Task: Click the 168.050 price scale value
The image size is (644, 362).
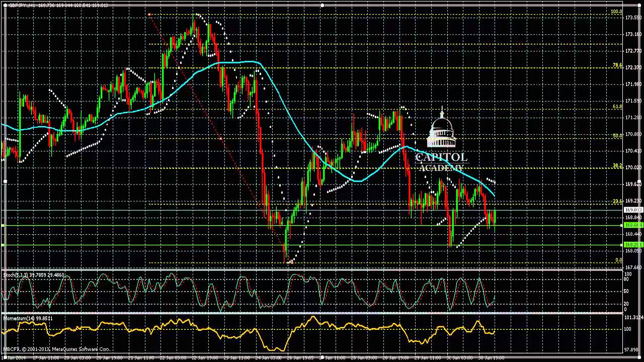Action: (633, 250)
